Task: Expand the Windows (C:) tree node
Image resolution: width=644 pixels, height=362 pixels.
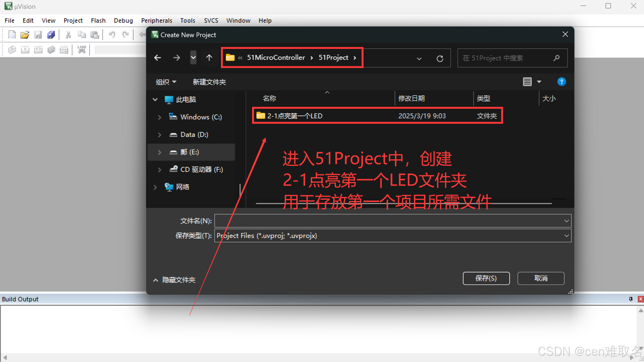Action: tap(159, 117)
